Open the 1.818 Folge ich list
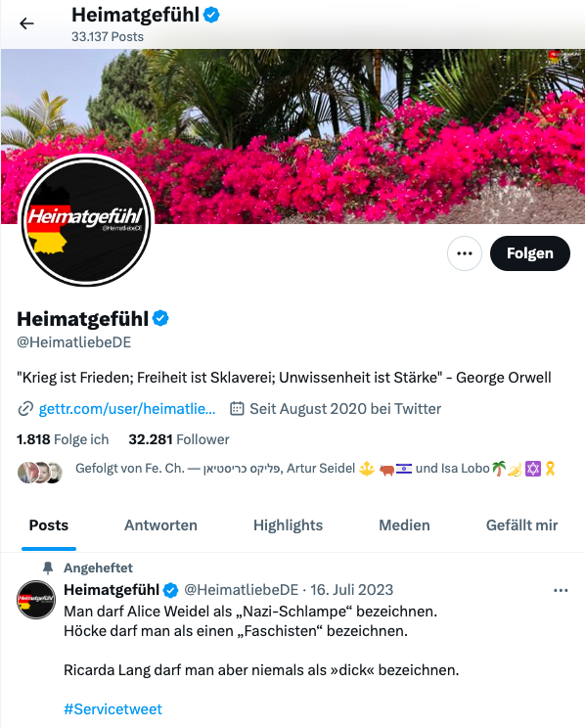This screenshot has height=728, width=585. 63,439
